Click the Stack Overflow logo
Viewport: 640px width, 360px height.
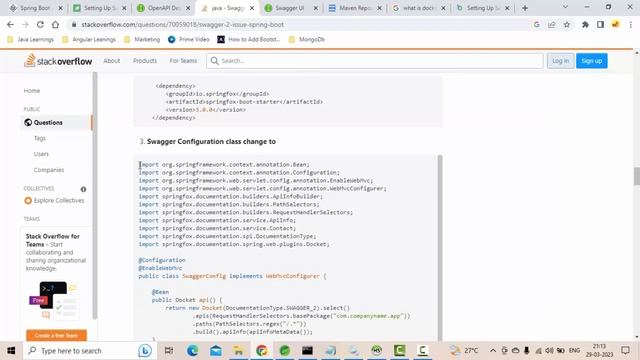tap(58, 61)
